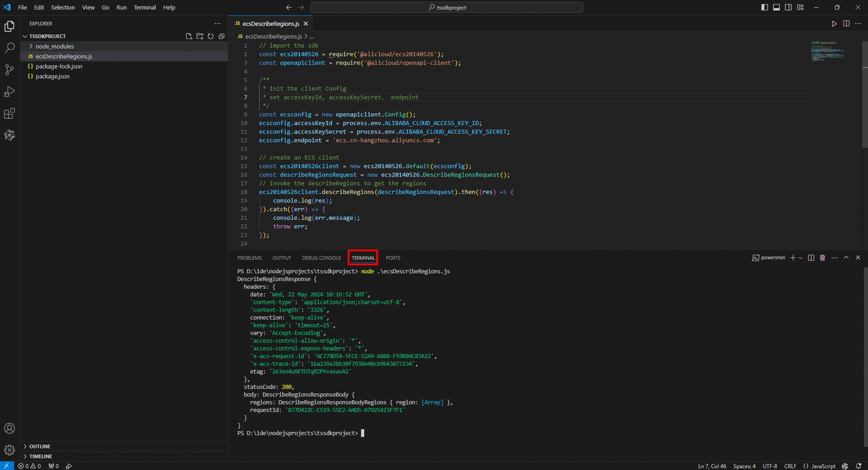Select ecsDescribeRegions.js in the file tree
The height and width of the screenshot is (470, 868).
click(x=124, y=56)
